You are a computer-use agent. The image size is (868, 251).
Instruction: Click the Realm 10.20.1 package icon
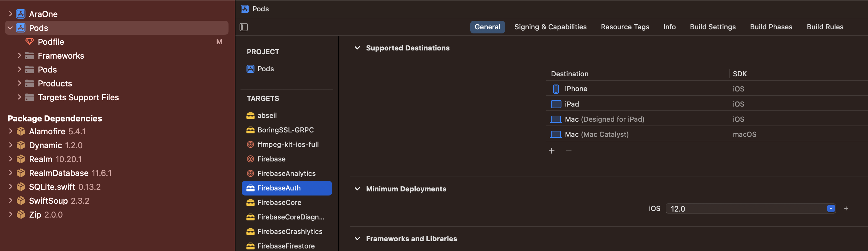tap(21, 159)
